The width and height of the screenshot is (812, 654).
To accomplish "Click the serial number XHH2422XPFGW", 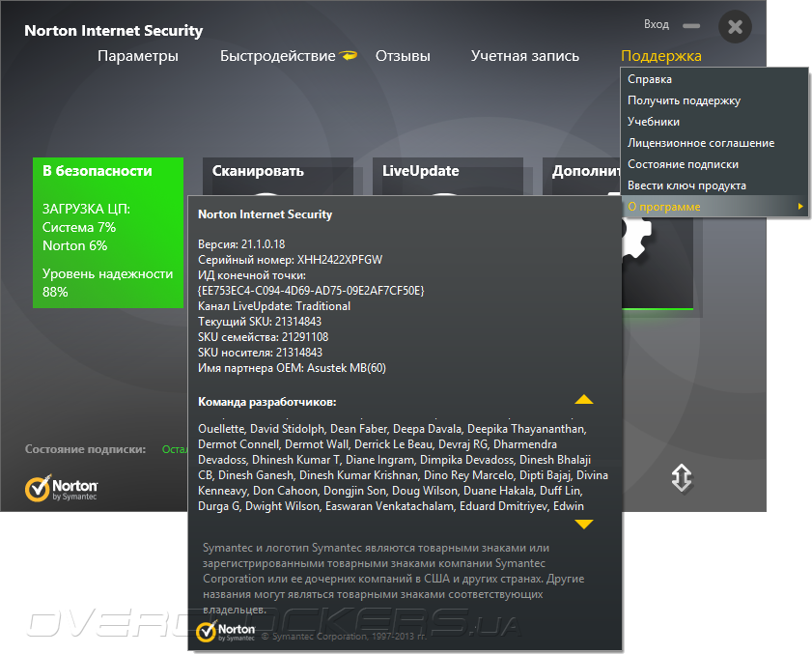I will pyautogui.click(x=339, y=260).
